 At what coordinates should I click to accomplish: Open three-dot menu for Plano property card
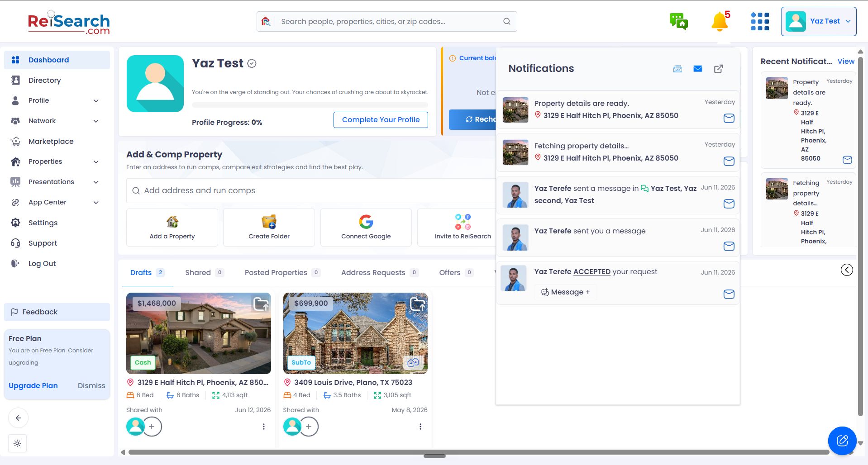click(420, 427)
